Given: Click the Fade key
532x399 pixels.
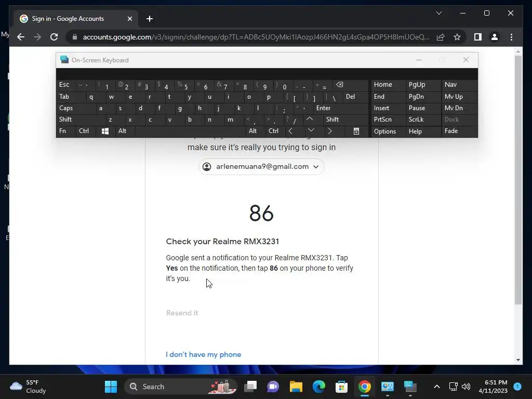Looking at the screenshot, I should [x=459, y=131].
